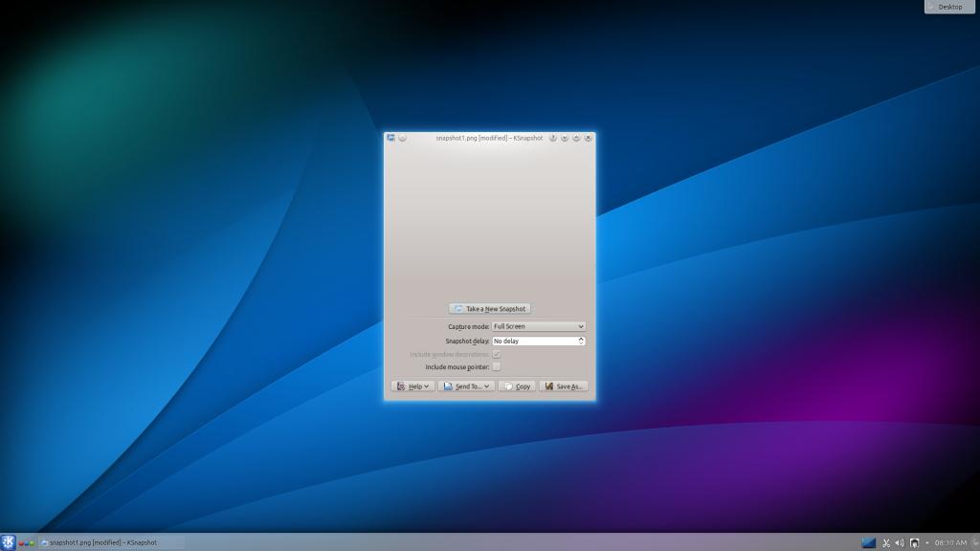Click the Snapshot delay spinner arrows
Image resolution: width=980 pixels, height=551 pixels.
tap(581, 341)
